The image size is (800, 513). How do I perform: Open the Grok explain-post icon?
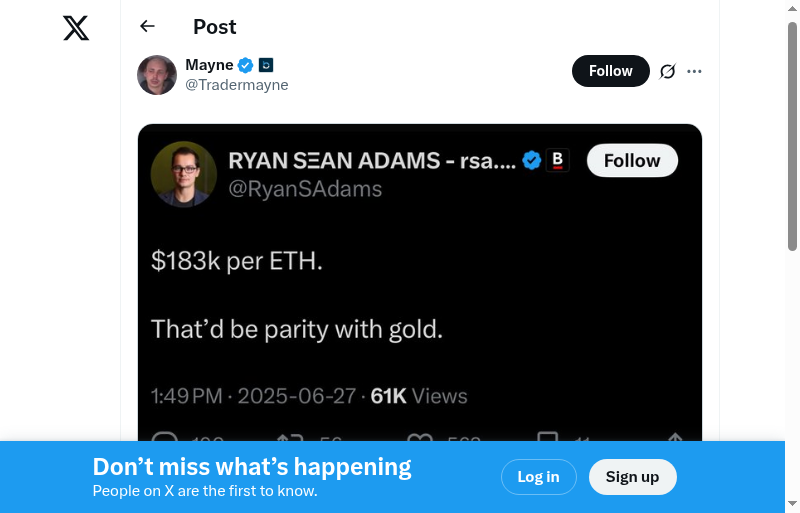coord(668,71)
